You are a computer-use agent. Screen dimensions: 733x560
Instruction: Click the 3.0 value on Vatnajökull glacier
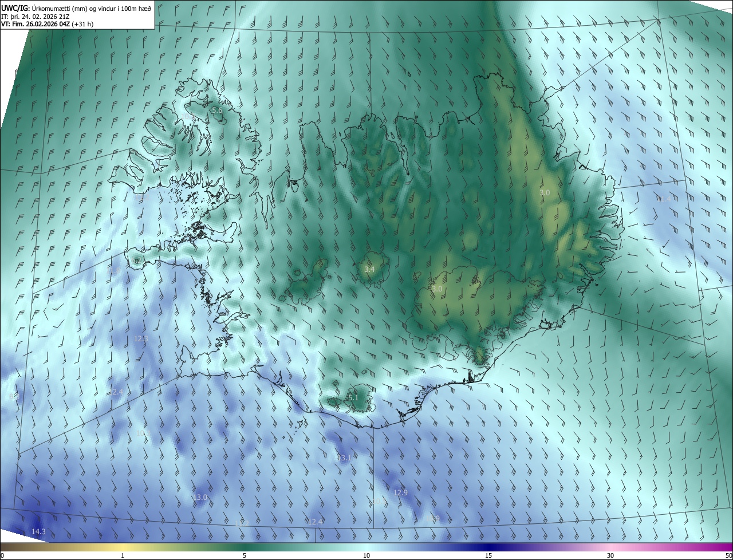point(437,289)
